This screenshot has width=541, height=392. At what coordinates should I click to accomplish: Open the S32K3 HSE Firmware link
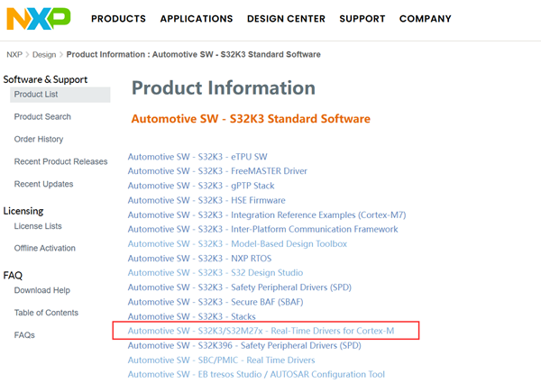pos(206,200)
